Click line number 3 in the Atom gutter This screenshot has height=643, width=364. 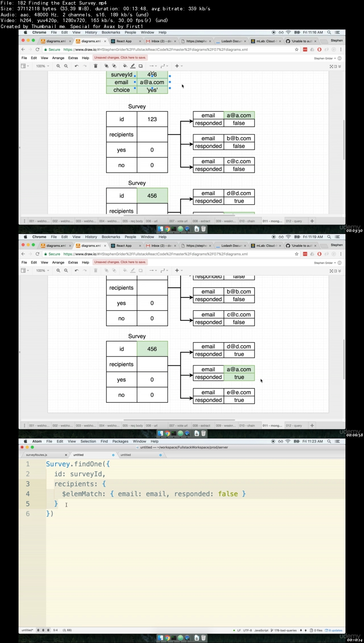(28, 484)
